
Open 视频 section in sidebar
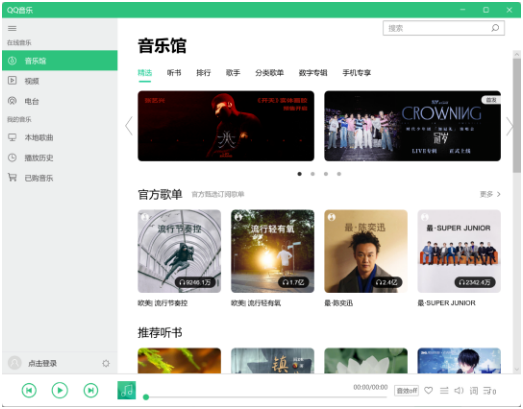point(60,81)
